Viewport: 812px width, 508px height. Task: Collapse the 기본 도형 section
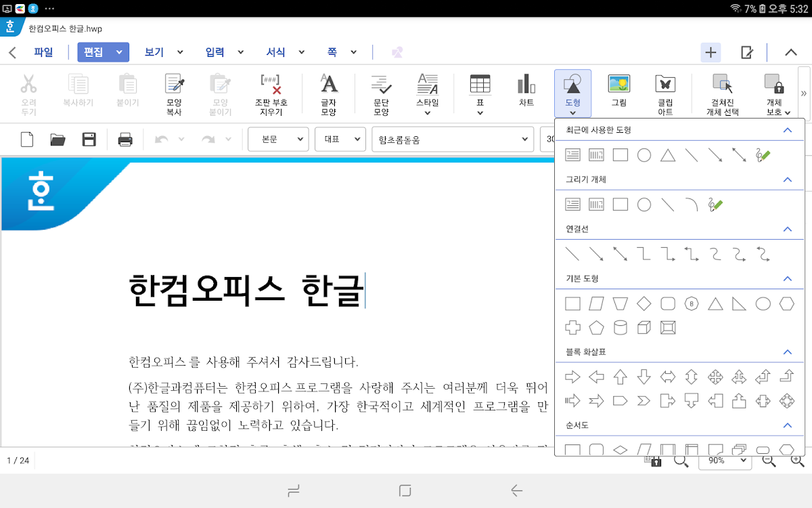click(787, 279)
